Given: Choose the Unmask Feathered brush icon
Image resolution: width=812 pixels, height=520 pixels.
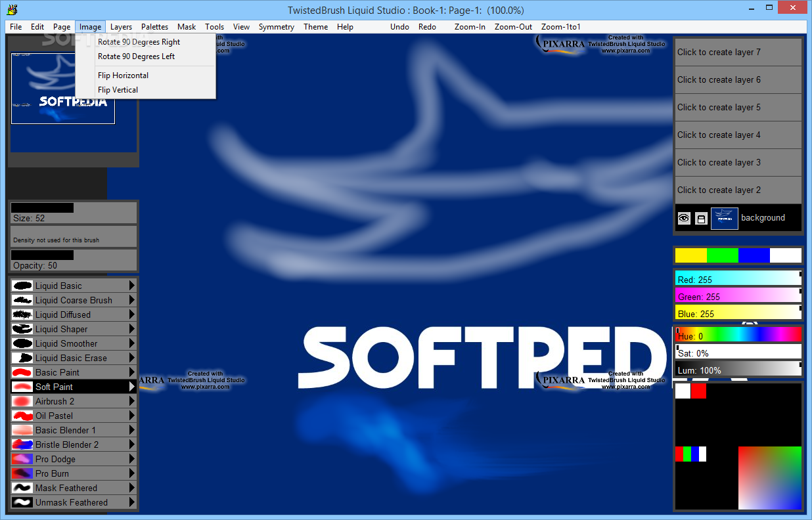Looking at the screenshot, I should click(x=22, y=502).
